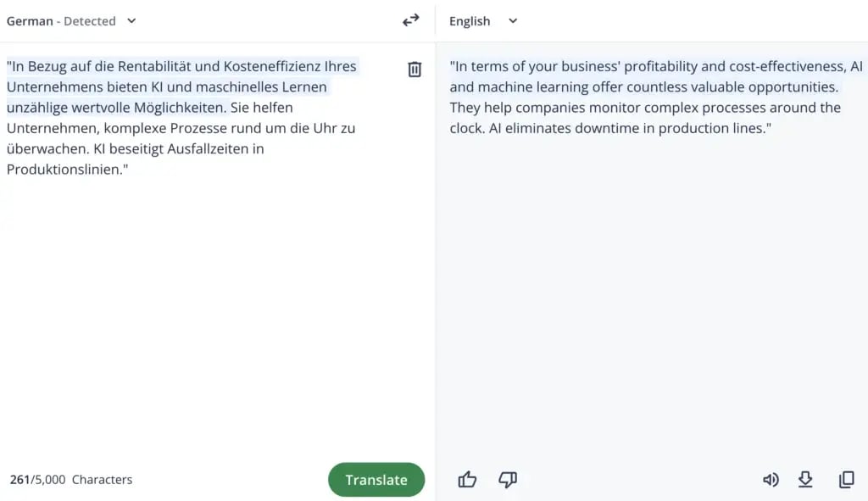Download the translated text
The image size is (868, 501).
(805, 480)
